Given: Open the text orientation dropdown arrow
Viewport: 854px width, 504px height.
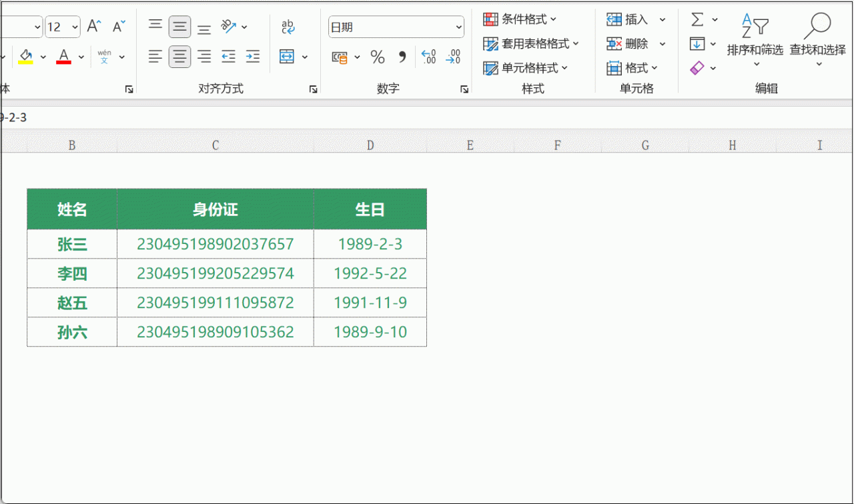Looking at the screenshot, I should point(244,27).
